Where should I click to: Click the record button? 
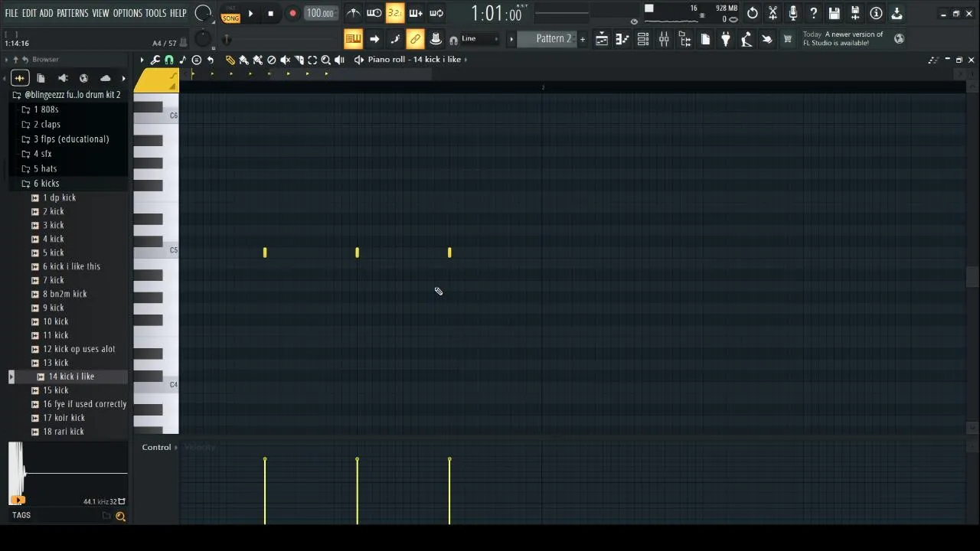[x=292, y=14]
